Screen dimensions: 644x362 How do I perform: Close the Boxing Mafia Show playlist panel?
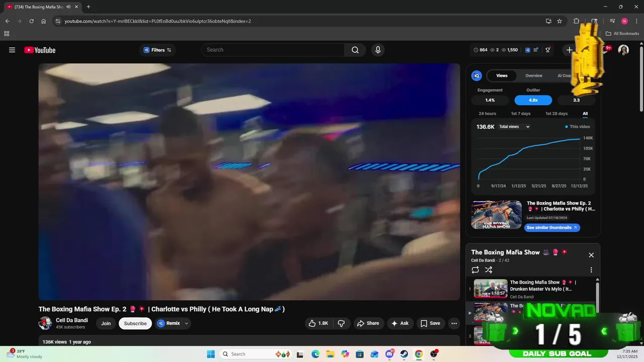point(591,255)
